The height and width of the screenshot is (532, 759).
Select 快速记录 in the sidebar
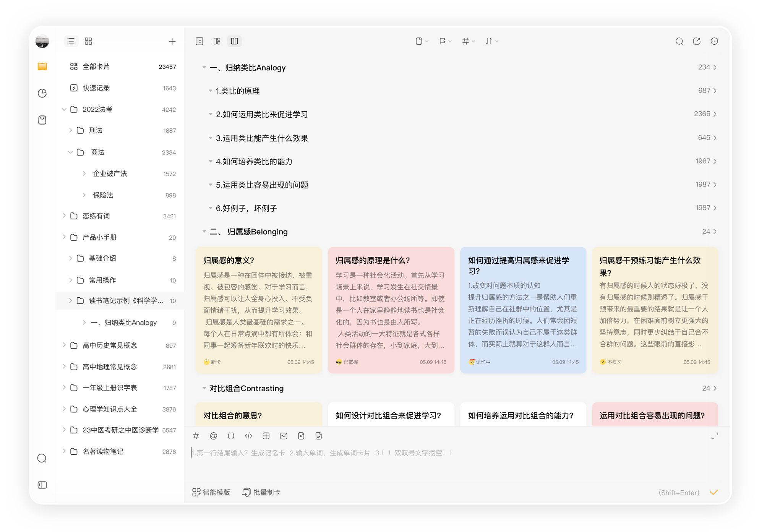pos(120,88)
